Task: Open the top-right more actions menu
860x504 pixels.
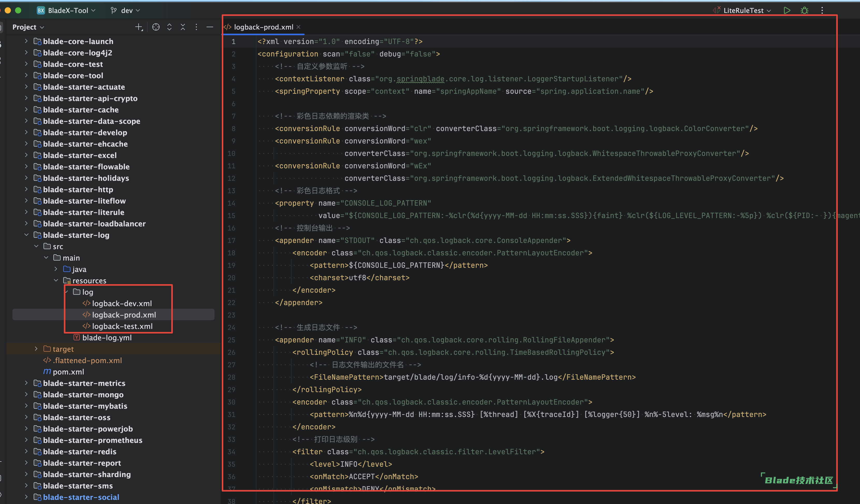Action: tap(822, 10)
